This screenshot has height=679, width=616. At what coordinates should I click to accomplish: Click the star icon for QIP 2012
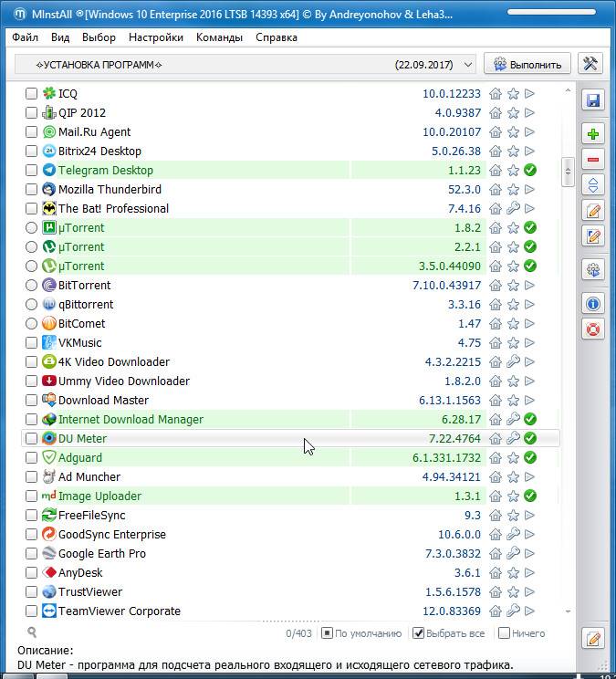[513, 113]
